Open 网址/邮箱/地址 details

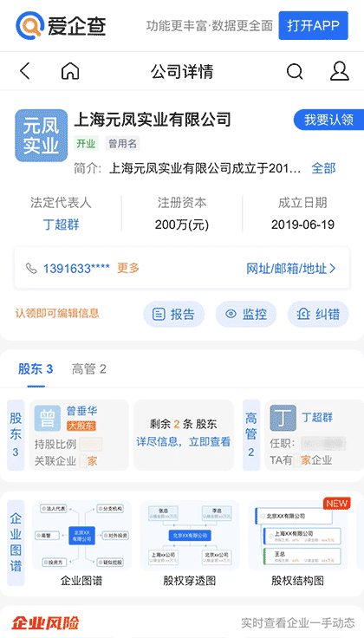point(291,269)
